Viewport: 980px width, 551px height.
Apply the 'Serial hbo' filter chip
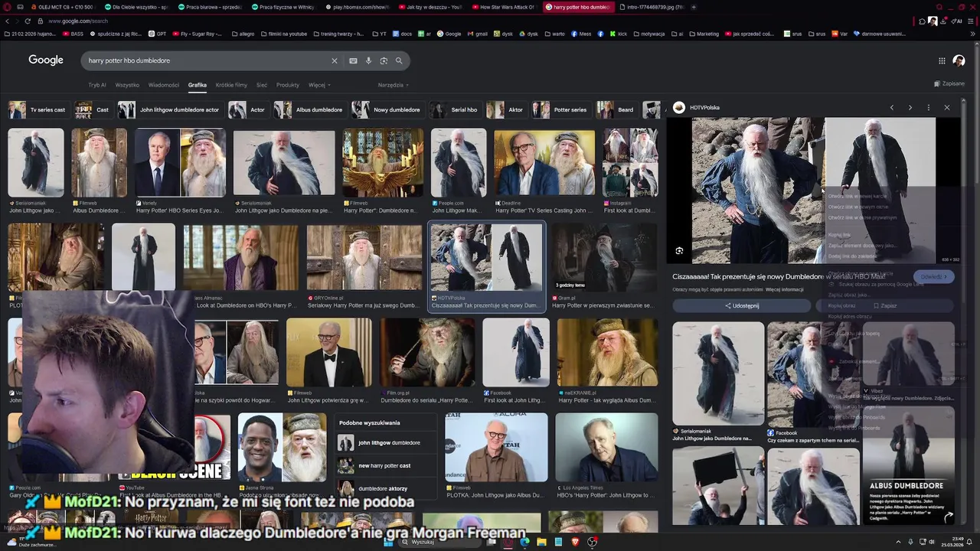455,109
